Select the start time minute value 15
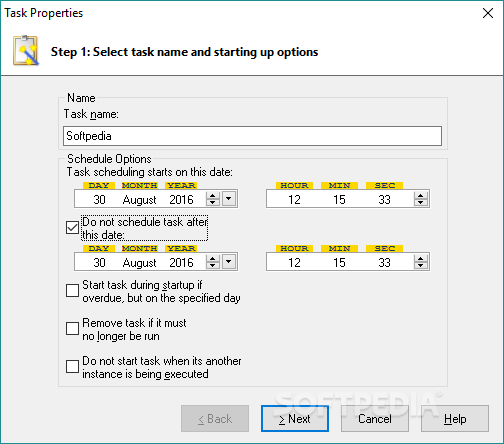The height and width of the screenshot is (444, 504). click(x=339, y=199)
